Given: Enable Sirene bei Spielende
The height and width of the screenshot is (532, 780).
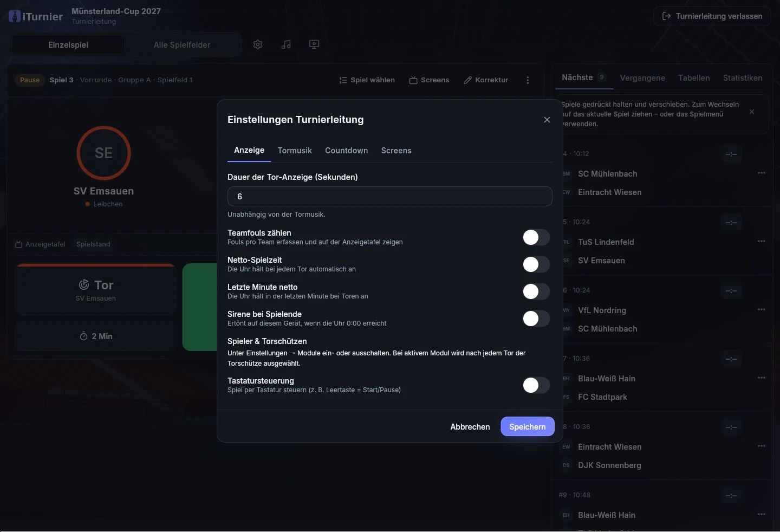Looking at the screenshot, I should 536,319.
